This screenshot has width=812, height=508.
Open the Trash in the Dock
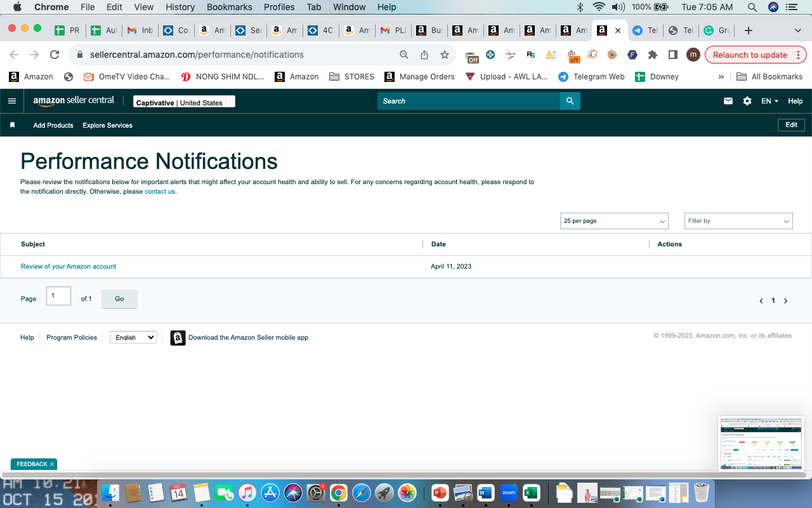click(x=701, y=493)
